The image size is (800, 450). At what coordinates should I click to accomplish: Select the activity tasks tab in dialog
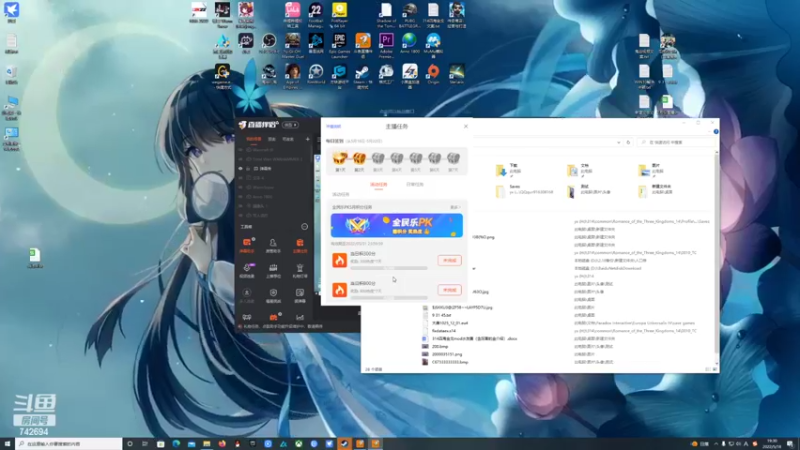click(x=379, y=184)
